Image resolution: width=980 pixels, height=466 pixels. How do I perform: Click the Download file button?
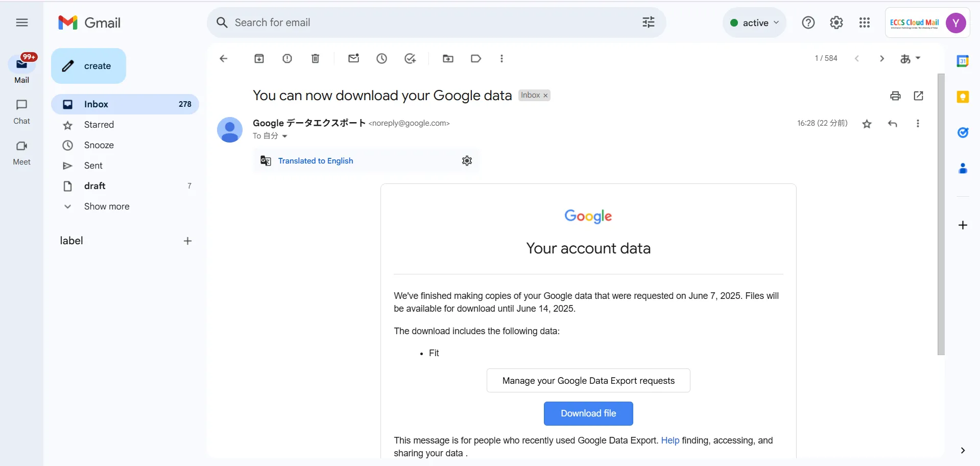click(x=588, y=413)
